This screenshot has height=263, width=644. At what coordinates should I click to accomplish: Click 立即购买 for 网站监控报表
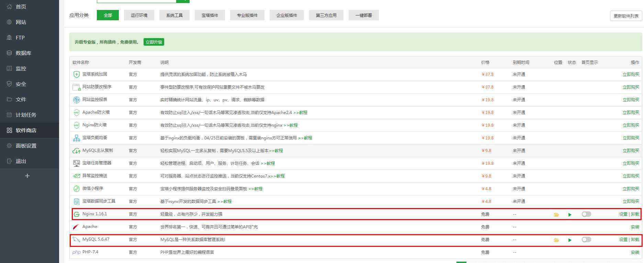pos(631,100)
